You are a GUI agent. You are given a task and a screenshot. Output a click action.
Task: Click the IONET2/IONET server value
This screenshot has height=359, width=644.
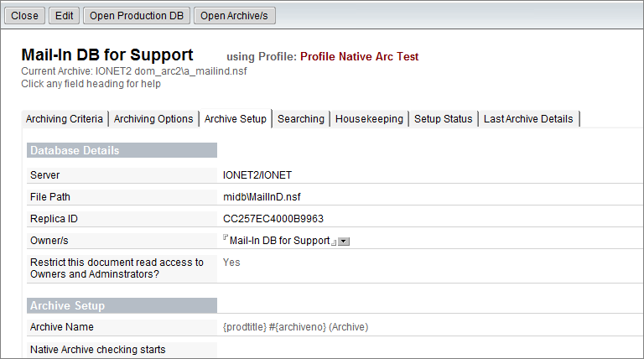[x=257, y=175]
